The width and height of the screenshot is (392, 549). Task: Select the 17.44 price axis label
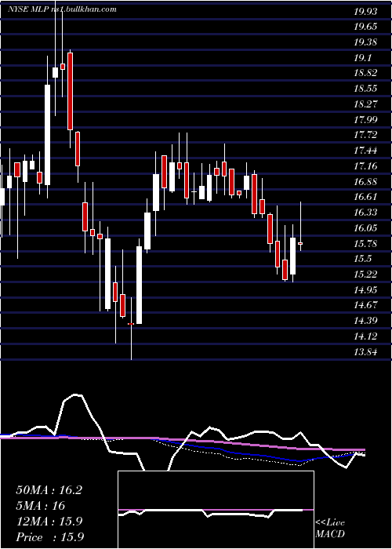tap(365, 151)
